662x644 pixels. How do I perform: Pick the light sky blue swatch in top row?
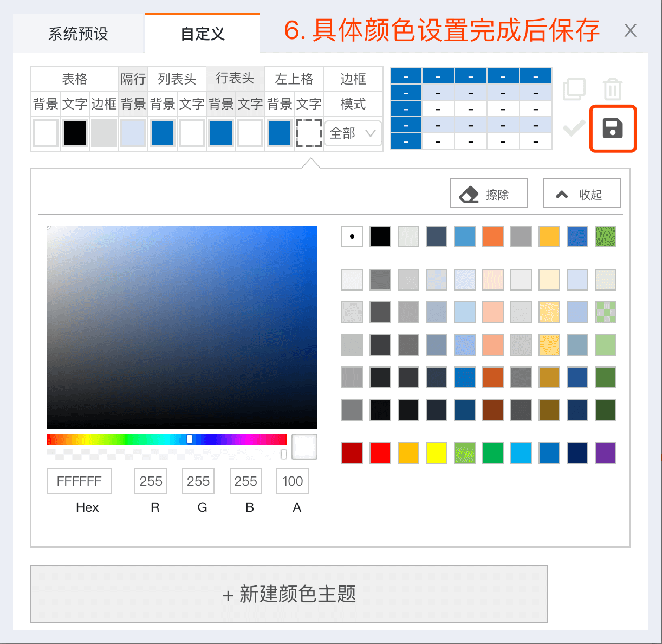tap(465, 236)
